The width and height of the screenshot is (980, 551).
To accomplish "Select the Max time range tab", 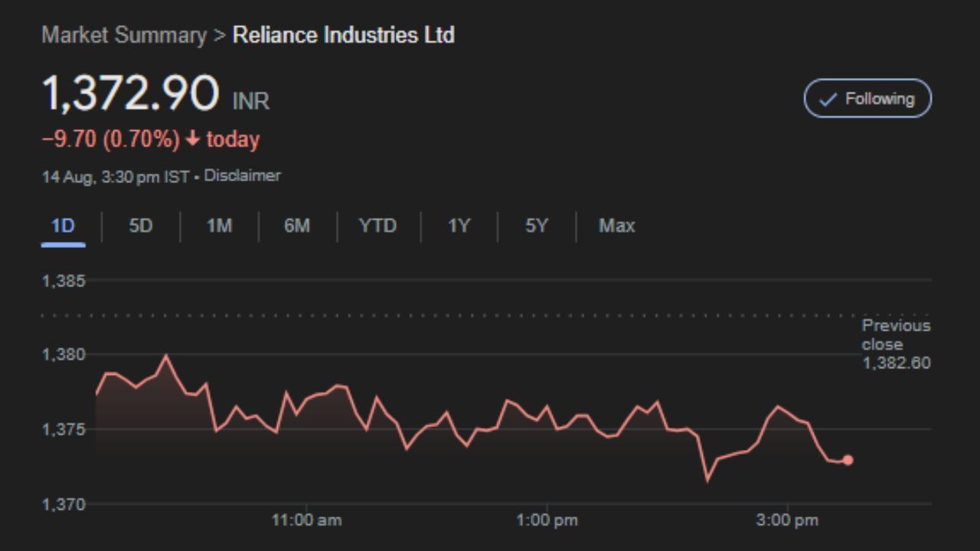I will 616,226.
